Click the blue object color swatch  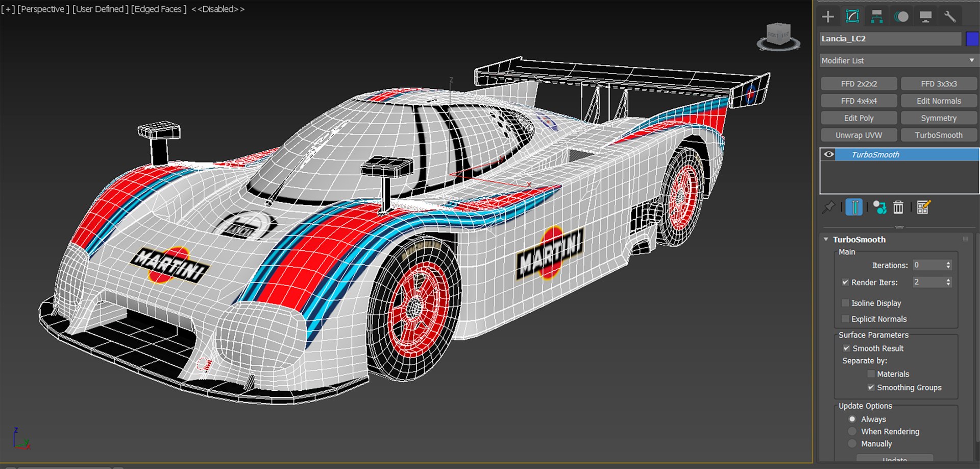(x=972, y=39)
